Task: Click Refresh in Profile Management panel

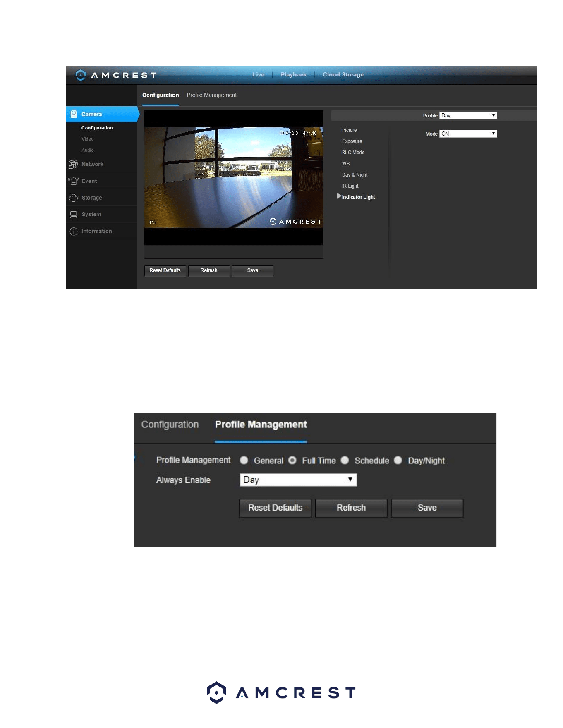Action: [x=351, y=508]
